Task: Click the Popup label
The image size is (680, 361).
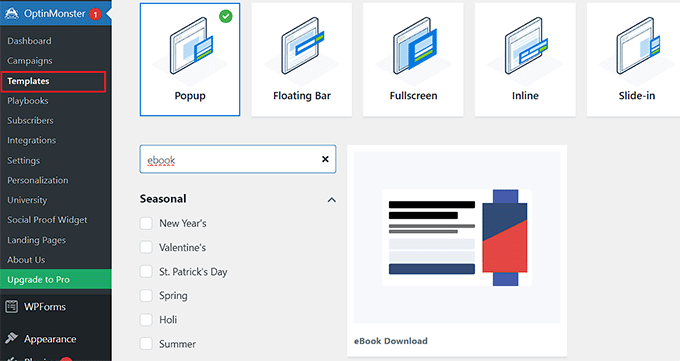Action: tap(190, 95)
